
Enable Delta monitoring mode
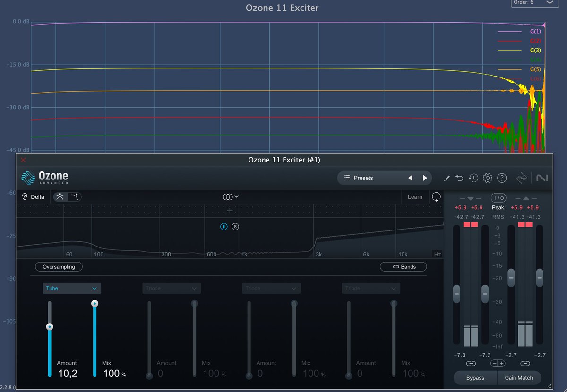click(x=33, y=196)
